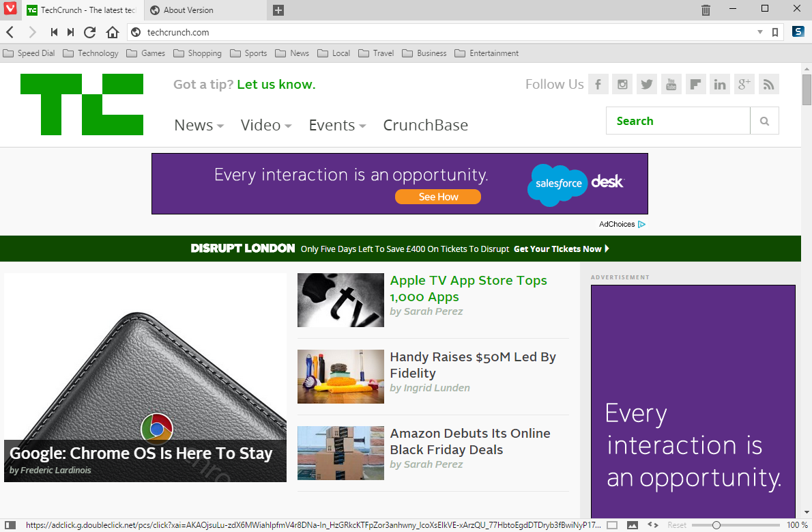Click the Amazon boxes thumbnail
This screenshot has height=532, width=812.
(340, 453)
